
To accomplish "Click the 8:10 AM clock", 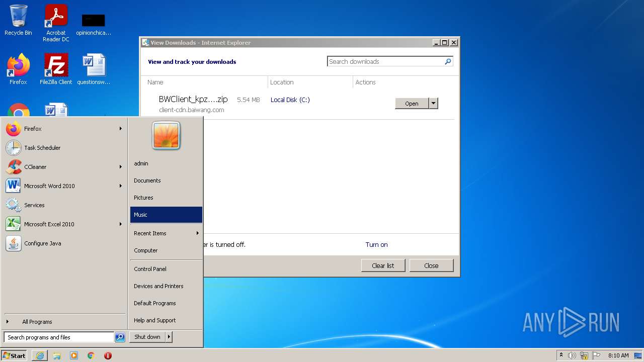I will tap(618, 355).
